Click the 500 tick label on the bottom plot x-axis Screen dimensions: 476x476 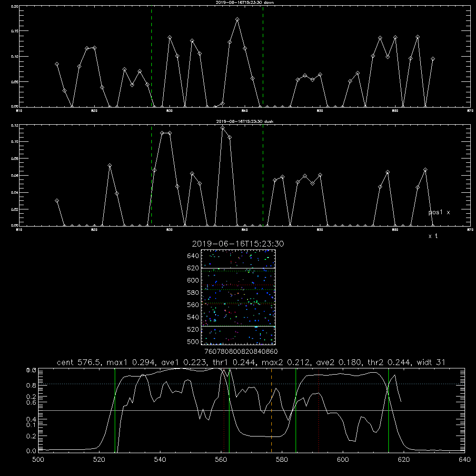click(38, 460)
